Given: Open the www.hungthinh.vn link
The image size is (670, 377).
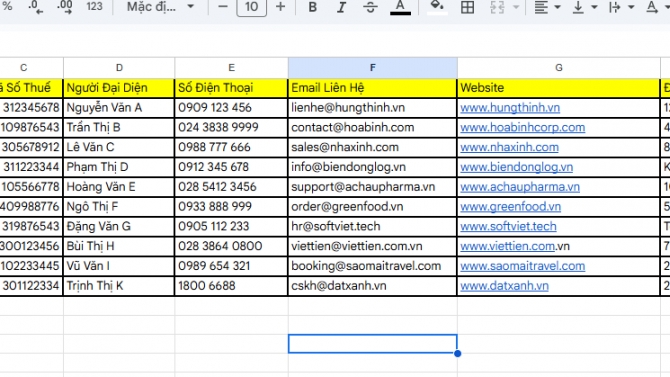Looking at the screenshot, I should click(510, 108).
